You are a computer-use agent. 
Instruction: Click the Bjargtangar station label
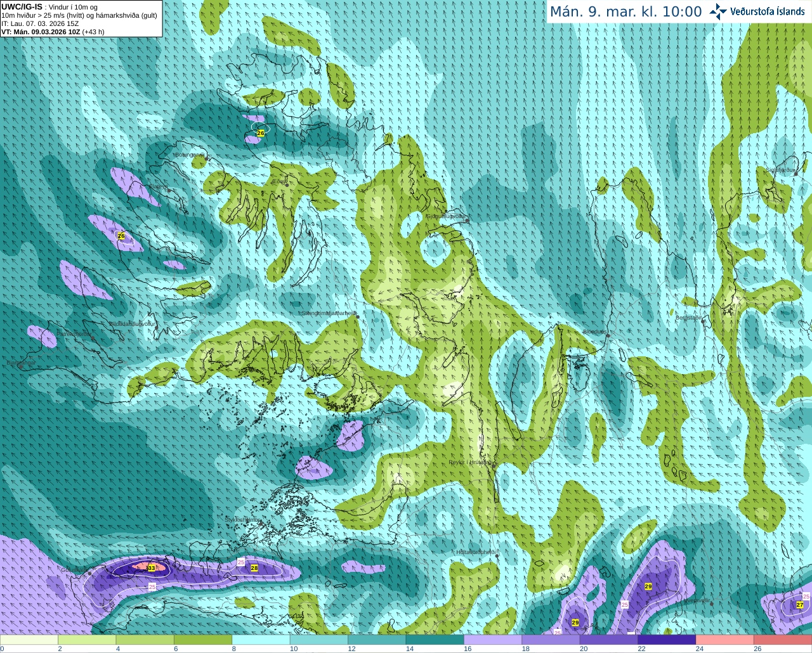[21, 363]
